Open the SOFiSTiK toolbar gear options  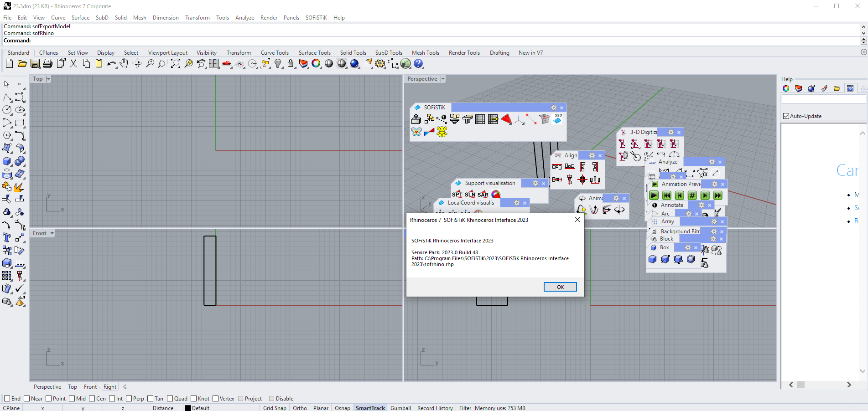tap(554, 108)
